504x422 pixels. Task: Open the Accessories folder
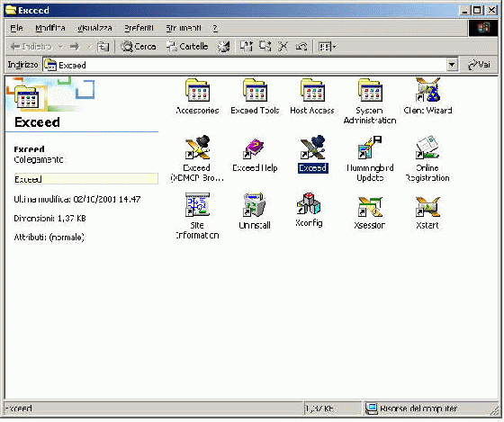click(x=197, y=96)
